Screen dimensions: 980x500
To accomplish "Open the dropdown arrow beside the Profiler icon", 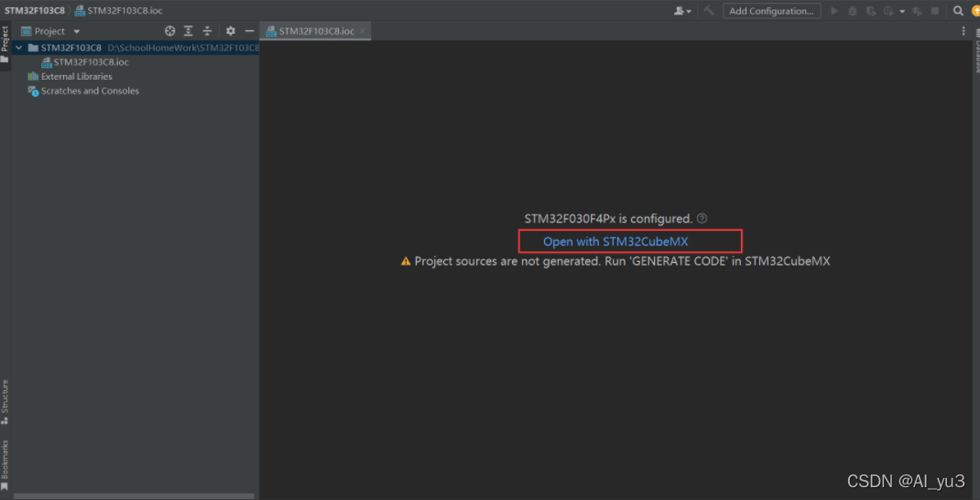I will (x=902, y=11).
